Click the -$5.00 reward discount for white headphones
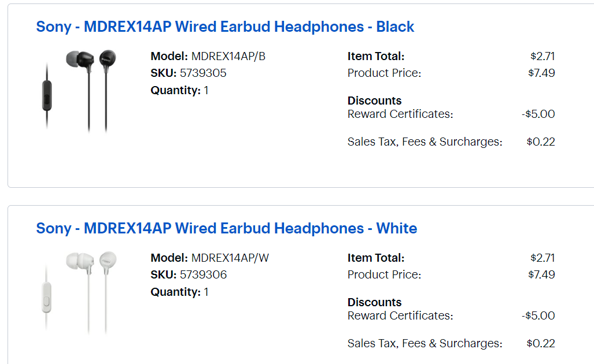594x364 pixels. pos(538,315)
